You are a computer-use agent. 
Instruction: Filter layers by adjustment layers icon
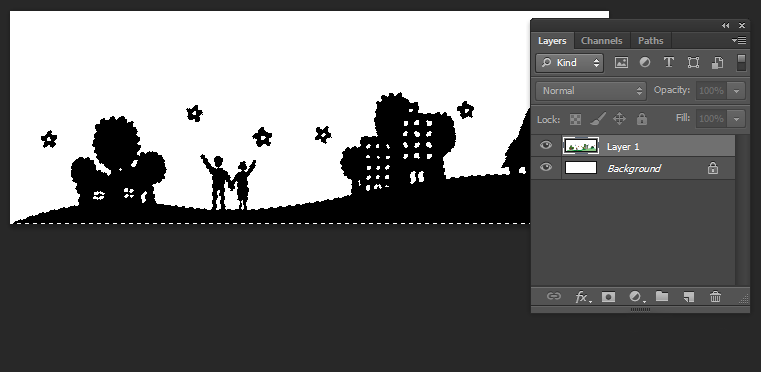coord(645,62)
